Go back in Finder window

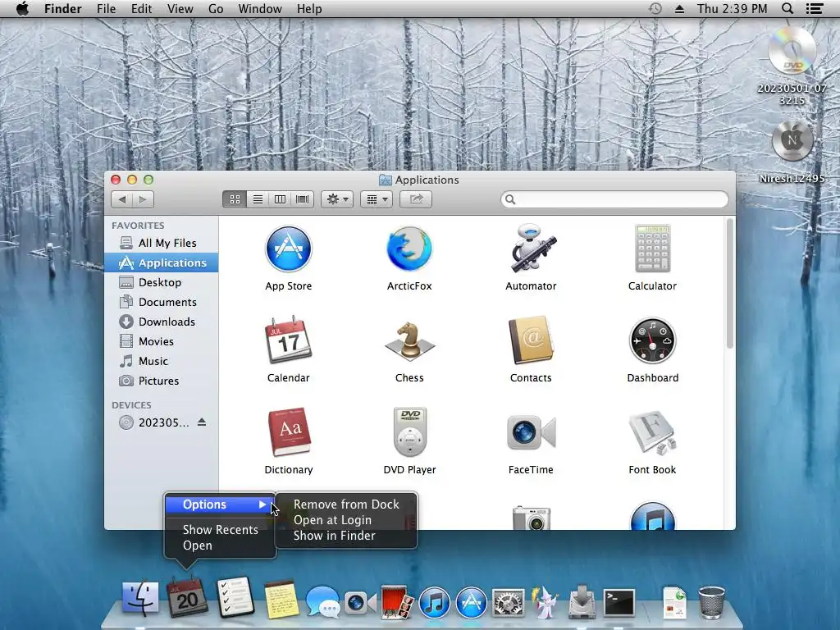[122, 199]
